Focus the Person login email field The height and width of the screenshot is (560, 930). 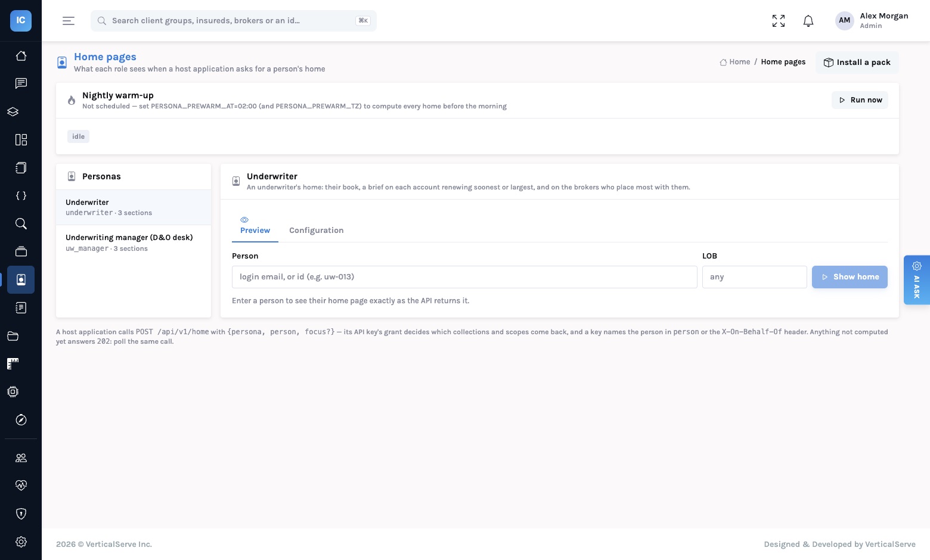pos(464,277)
